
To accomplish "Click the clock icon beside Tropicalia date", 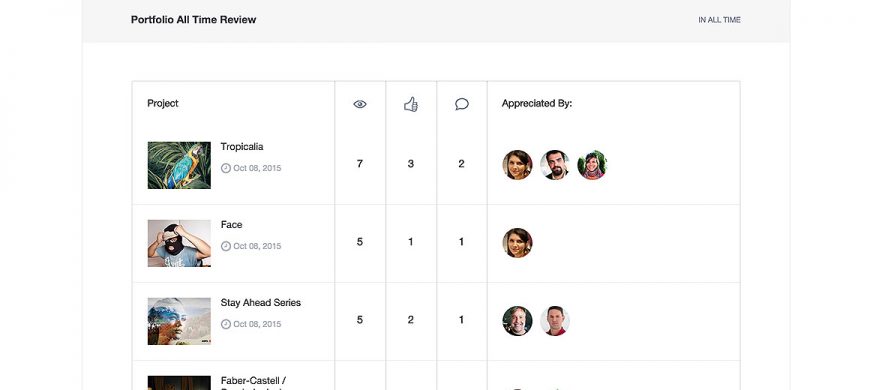I will tap(226, 168).
